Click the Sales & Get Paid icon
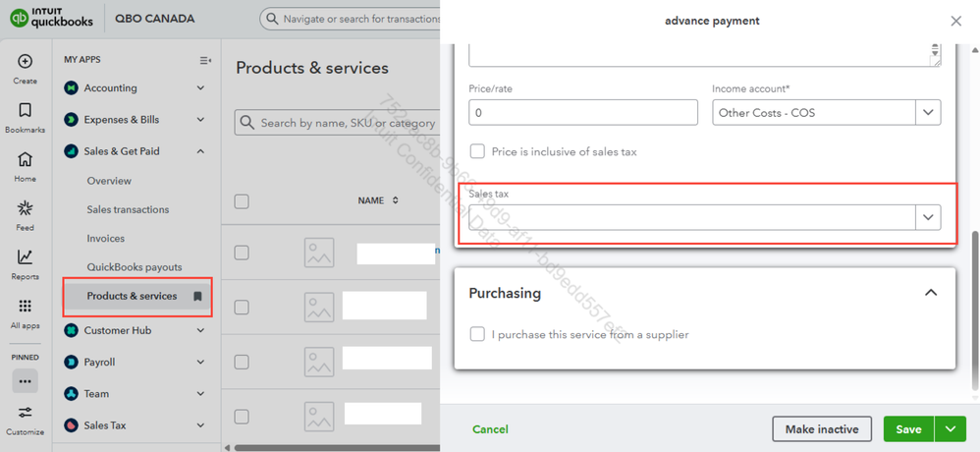The height and width of the screenshot is (452, 980). 72,151
